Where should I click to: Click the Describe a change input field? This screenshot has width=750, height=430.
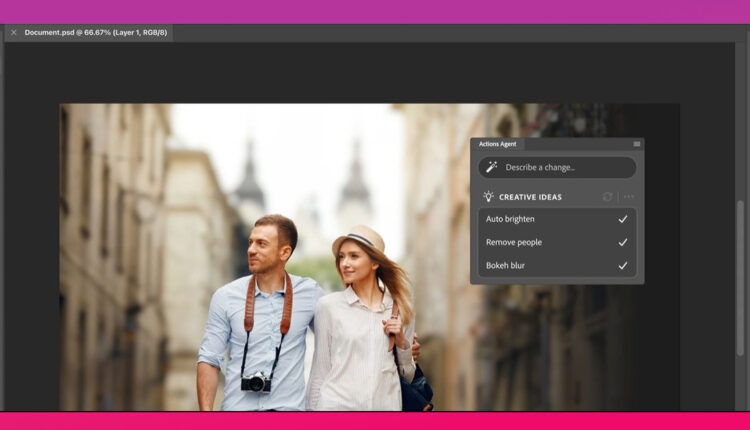(x=557, y=167)
